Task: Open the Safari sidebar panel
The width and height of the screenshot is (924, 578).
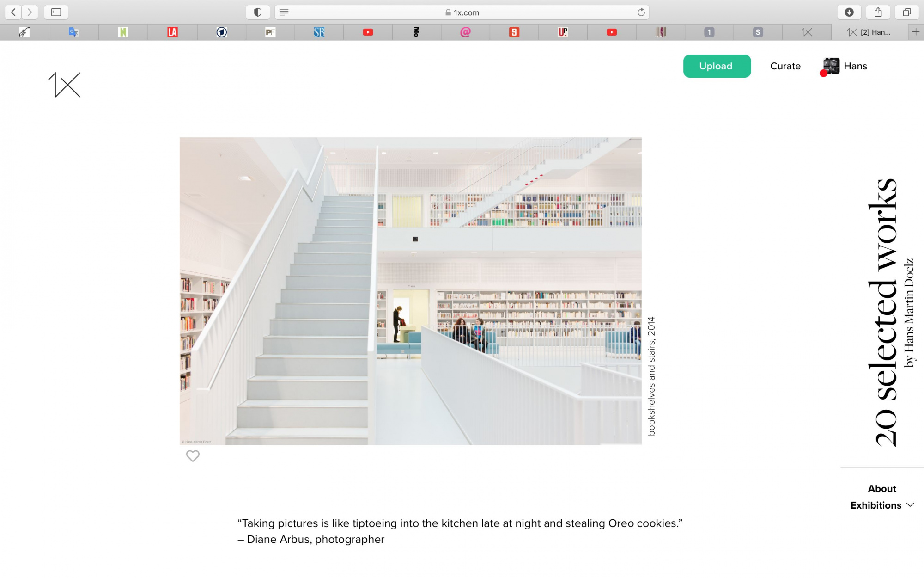Action: coord(56,12)
